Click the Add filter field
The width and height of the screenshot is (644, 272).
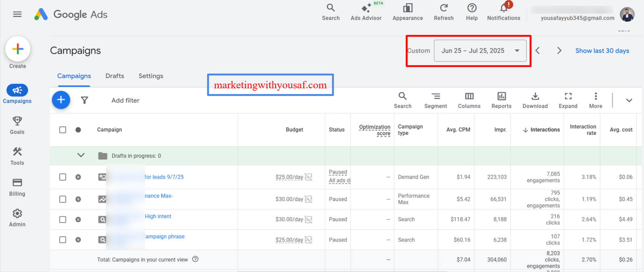[x=126, y=100]
